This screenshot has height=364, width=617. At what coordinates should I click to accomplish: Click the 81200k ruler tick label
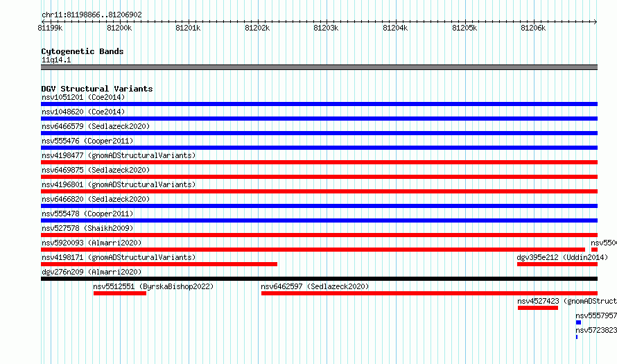tap(119, 28)
